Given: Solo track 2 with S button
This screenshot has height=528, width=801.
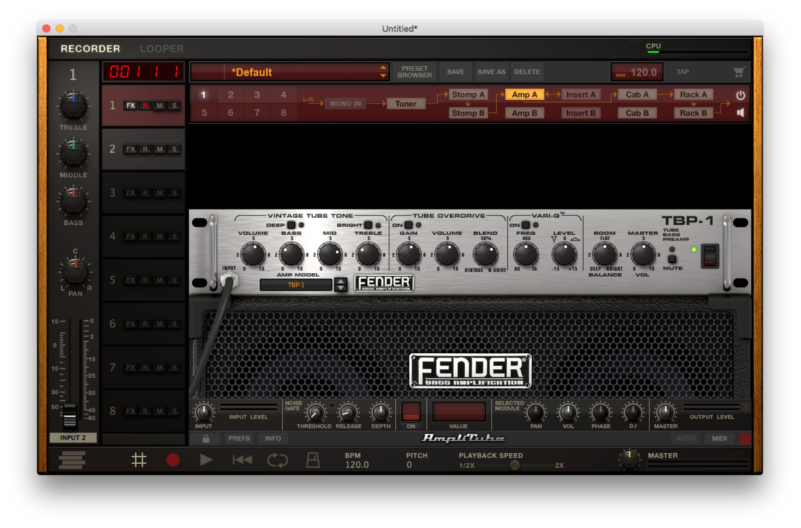Looking at the screenshot, I should pyautogui.click(x=175, y=150).
